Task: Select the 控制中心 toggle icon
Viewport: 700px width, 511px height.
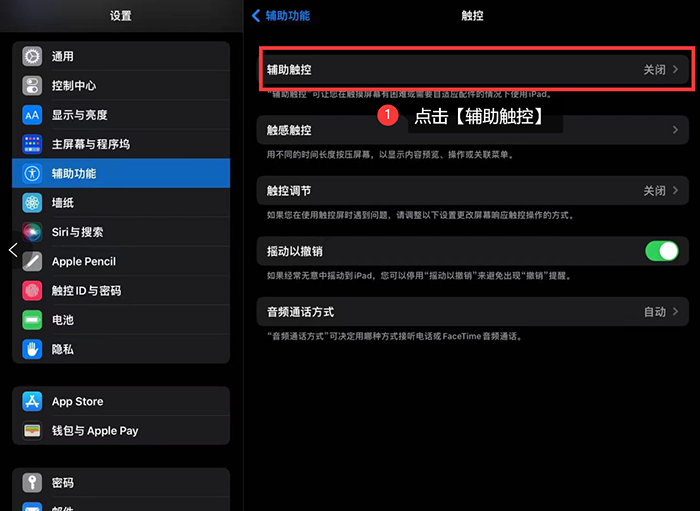Action: (32, 86)
